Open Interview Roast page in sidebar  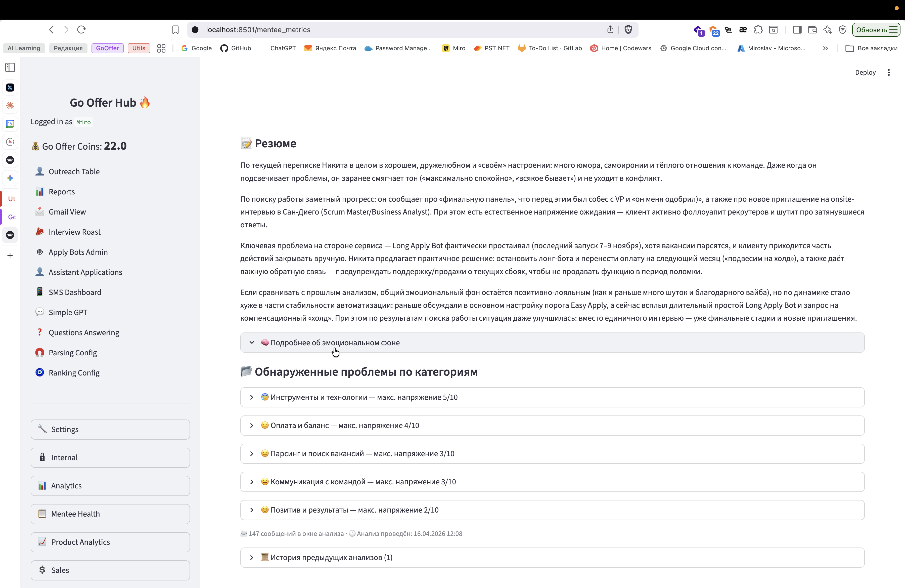tap(74, 232)
